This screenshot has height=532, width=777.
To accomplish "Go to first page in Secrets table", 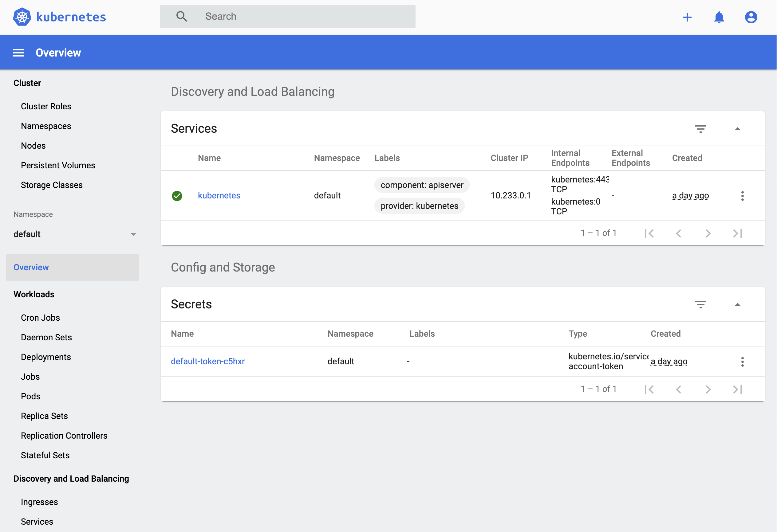I will [649, 389].
